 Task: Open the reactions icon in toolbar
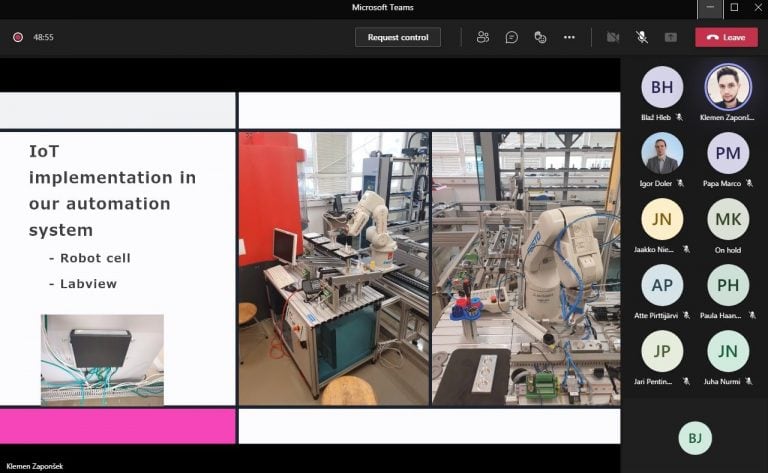540,37
